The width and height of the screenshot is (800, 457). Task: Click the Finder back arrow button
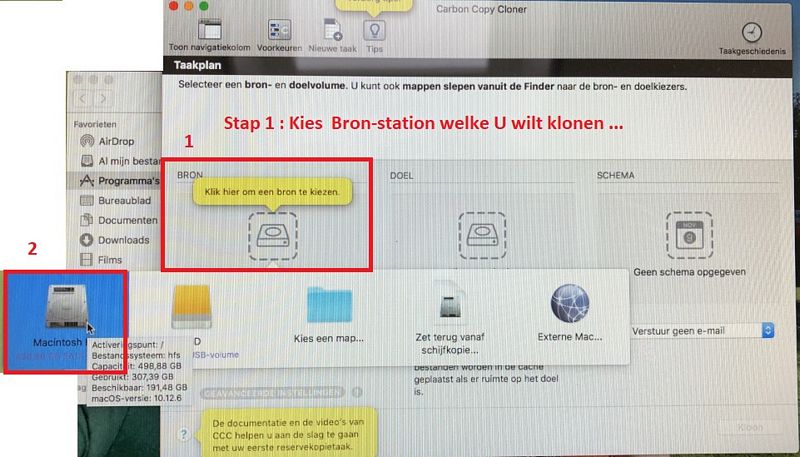pos(83,98)
